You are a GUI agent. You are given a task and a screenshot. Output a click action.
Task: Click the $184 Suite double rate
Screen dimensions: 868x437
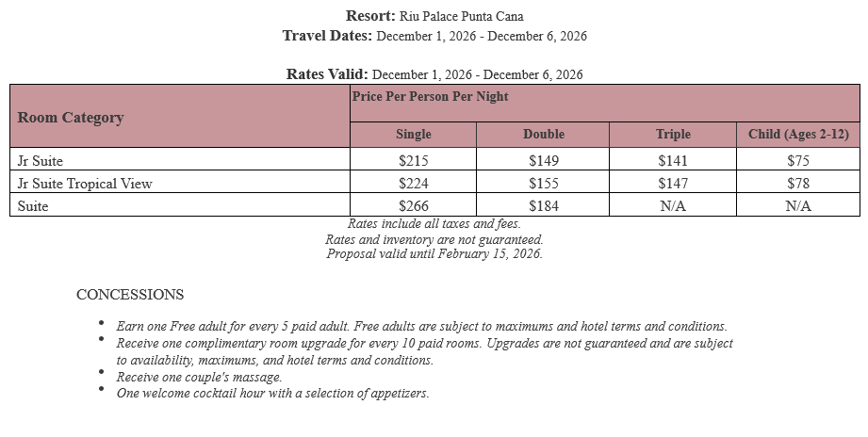pyautogui.click(x=544, y=206)
